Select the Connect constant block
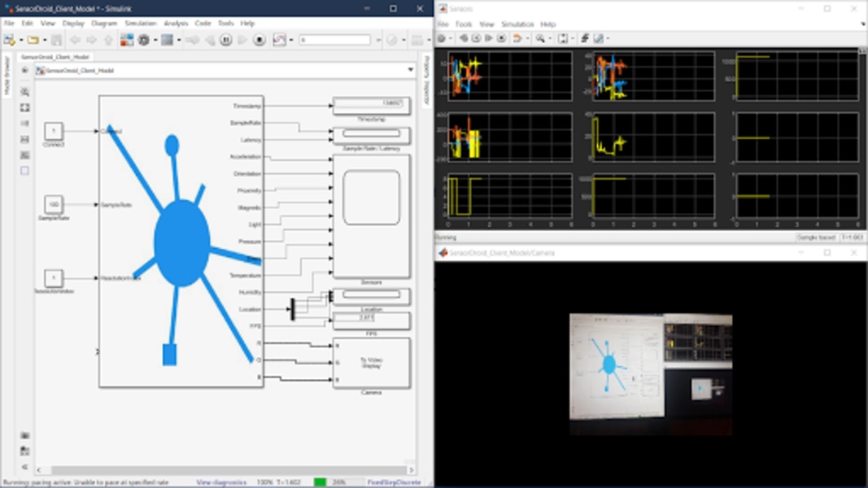This screenshot has width=868, height=488. tap(54, 131)
